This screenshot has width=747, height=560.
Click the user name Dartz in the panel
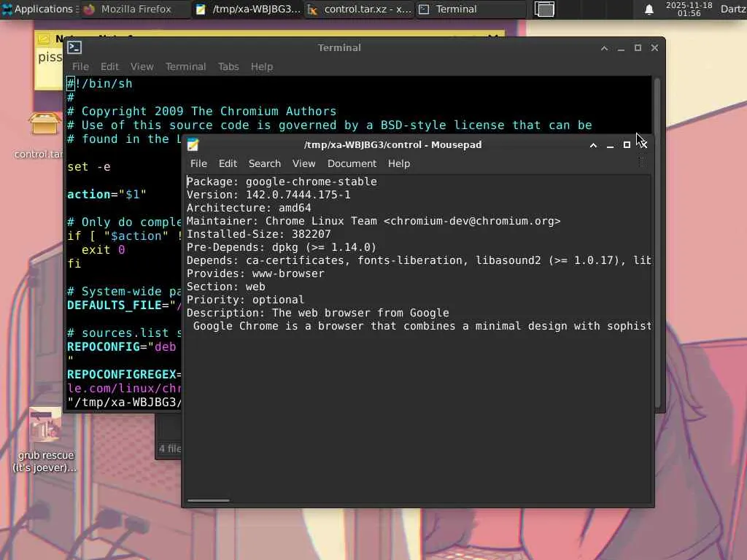[733, 9]
